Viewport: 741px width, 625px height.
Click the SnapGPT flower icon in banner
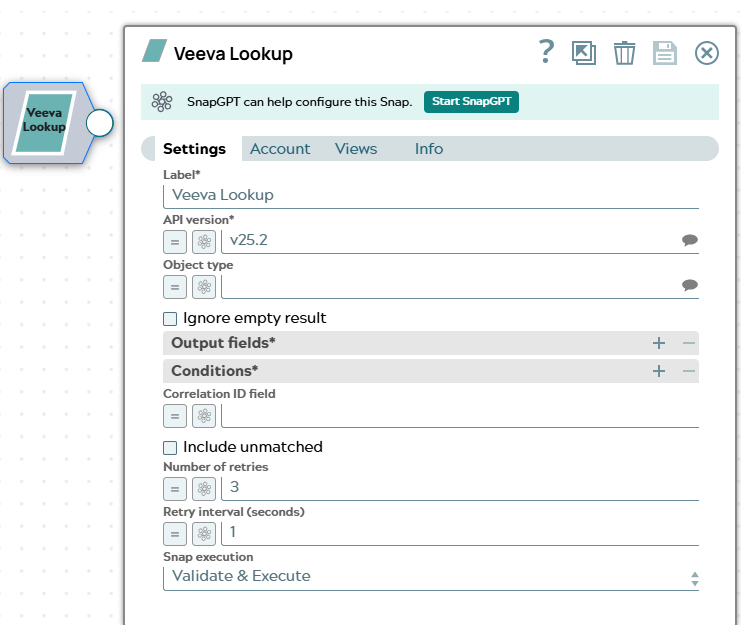coord(162,102)
